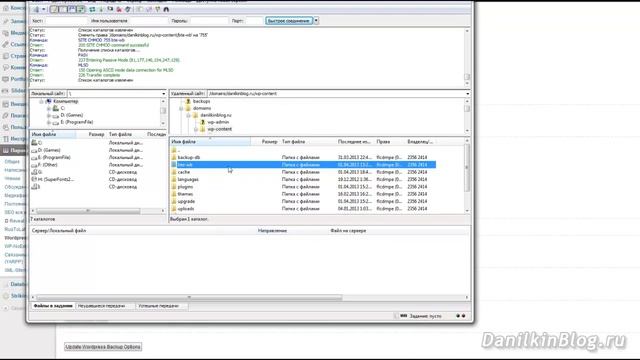Focus the Хост input field
Image resolution: width=640 pixels, height=360 pixels.
tap(66, 20)
